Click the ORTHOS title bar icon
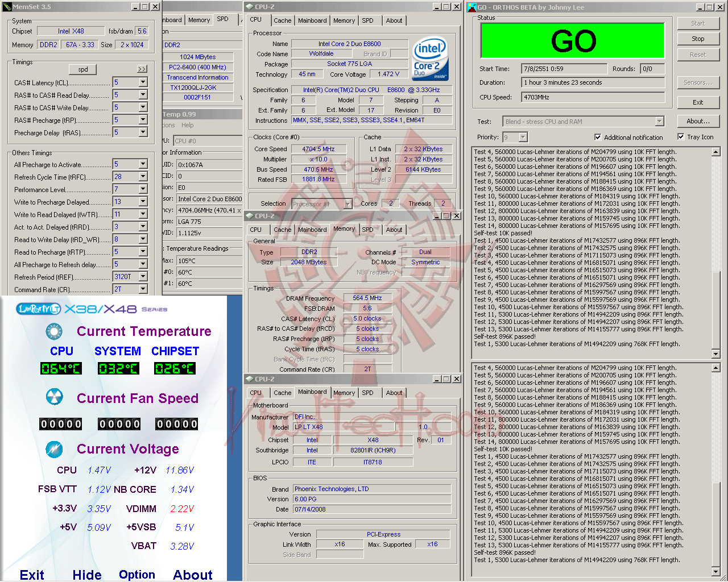The height and width of the screenshot is (582, 728). (x=471, y=7)
